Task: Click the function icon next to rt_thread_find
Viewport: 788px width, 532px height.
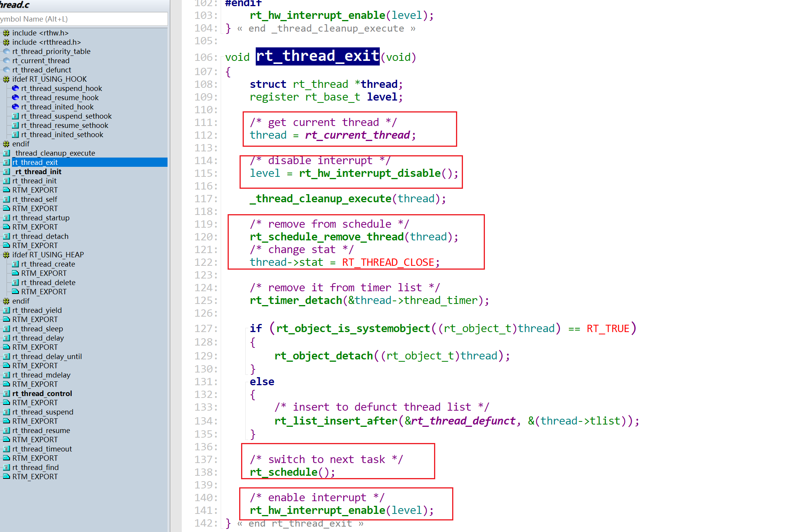Action: pyautogui.click(x=6, y=467)
